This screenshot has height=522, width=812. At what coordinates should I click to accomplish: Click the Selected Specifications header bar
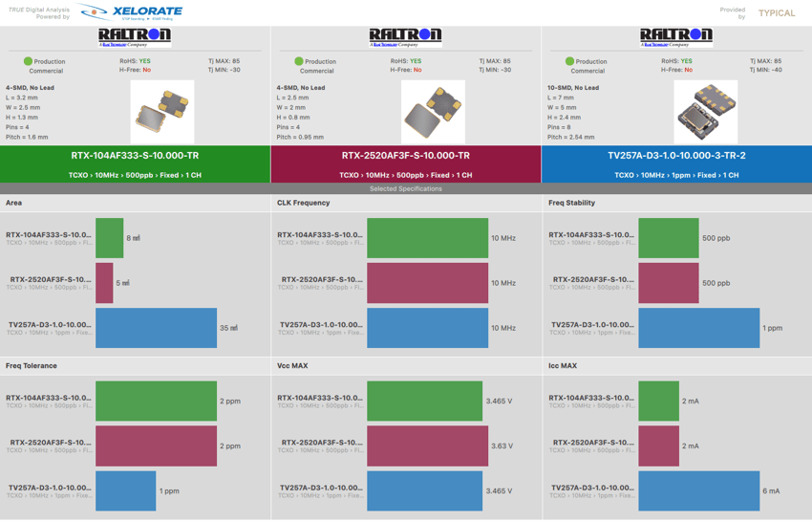point(405,188)
